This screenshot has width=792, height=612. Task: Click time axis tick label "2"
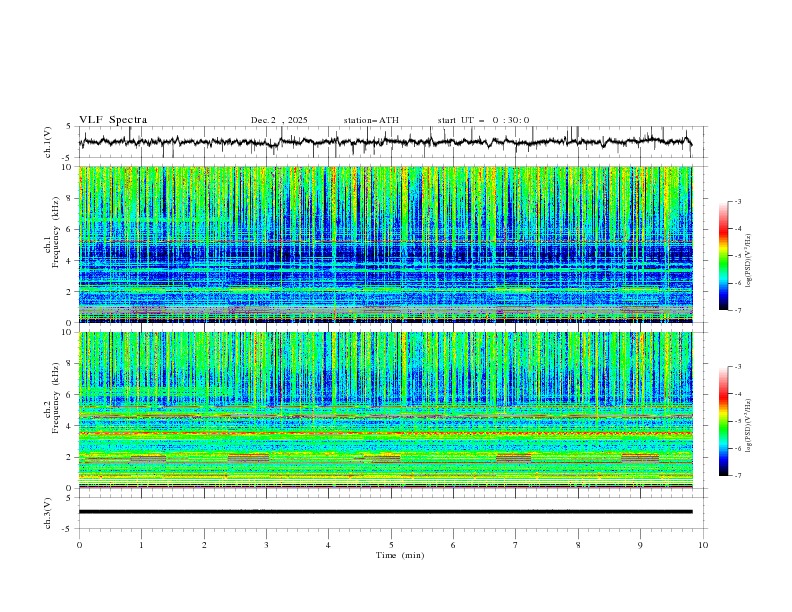click(x=204, y=545)
